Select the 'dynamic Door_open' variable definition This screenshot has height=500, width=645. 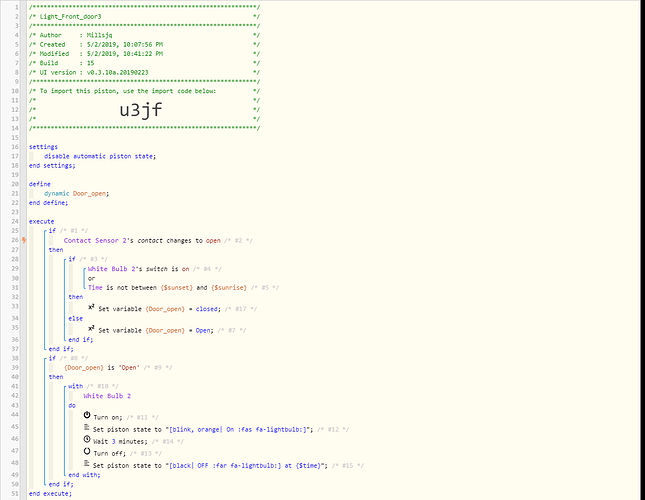77,193
